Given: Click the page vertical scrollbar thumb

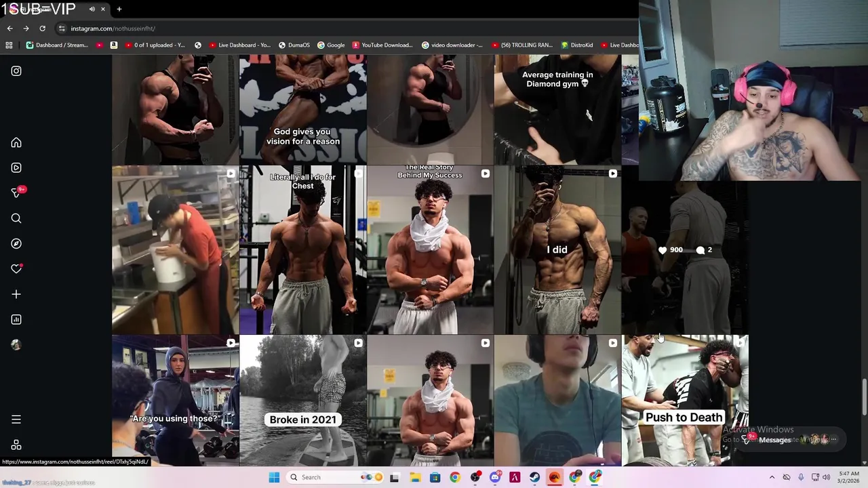Looking at the screenshot, I should tap(864, 397).
